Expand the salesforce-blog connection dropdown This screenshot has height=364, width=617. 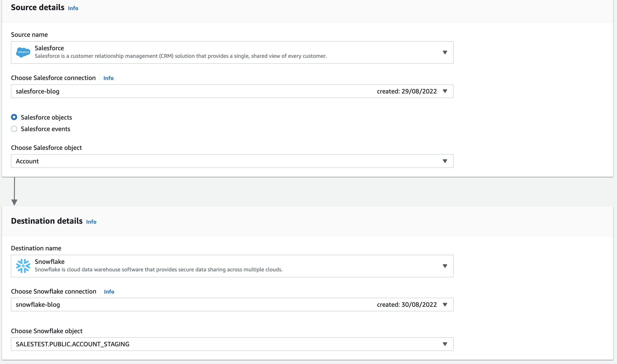(x=445, y=91)
